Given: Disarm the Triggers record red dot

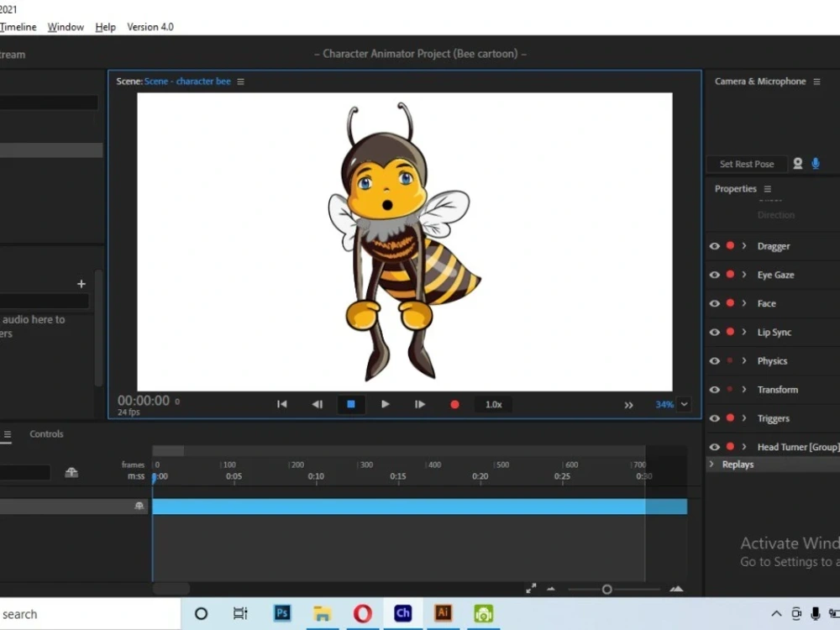Looking at the screenshot, I should (730, 417).
